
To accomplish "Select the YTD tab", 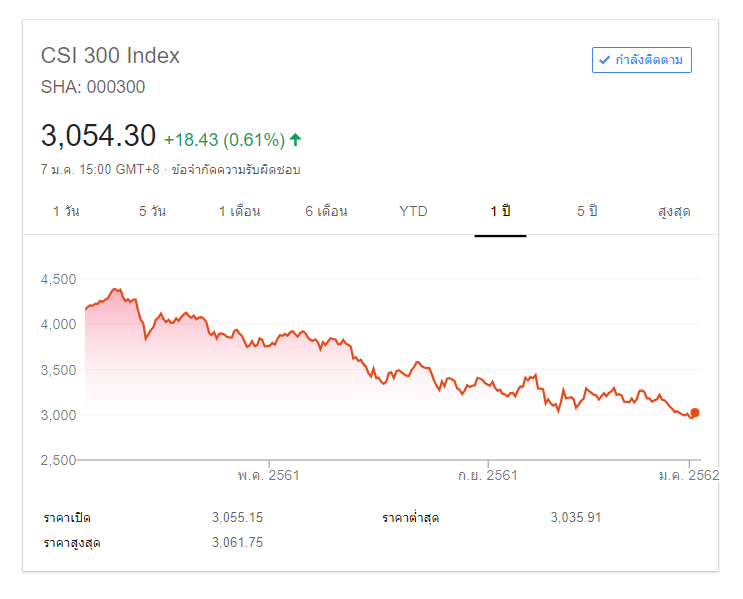I will coord(413,212).
